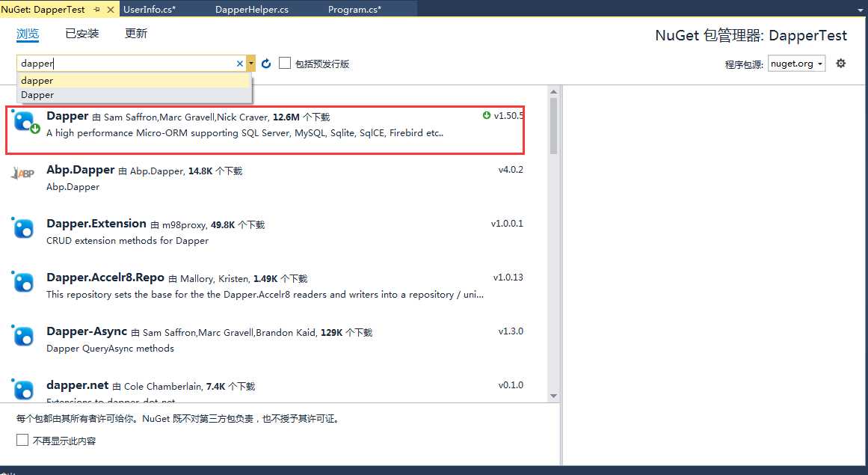Open the nuget.org package source dropdown

point(796,64)
